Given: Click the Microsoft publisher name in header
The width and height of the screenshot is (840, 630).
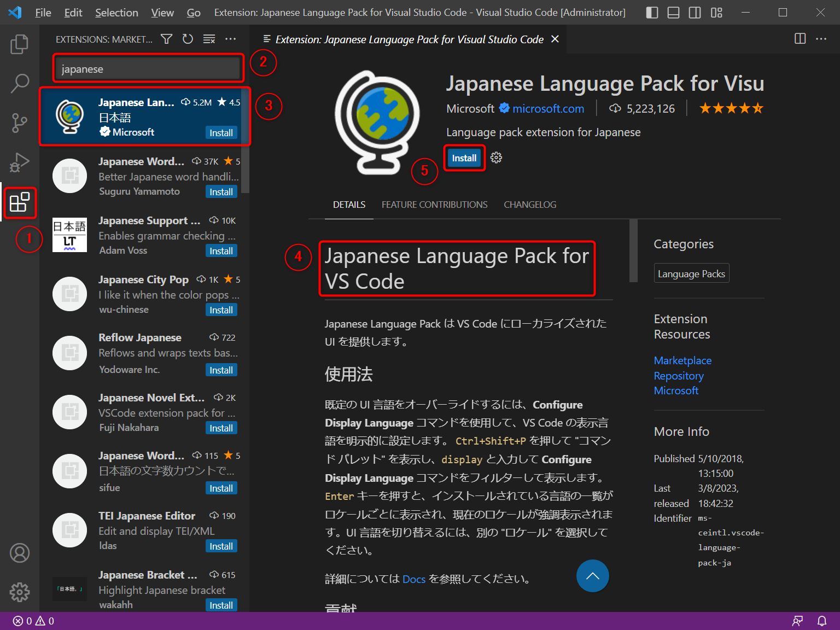Looking at the screenshot, I should point(470,108).
